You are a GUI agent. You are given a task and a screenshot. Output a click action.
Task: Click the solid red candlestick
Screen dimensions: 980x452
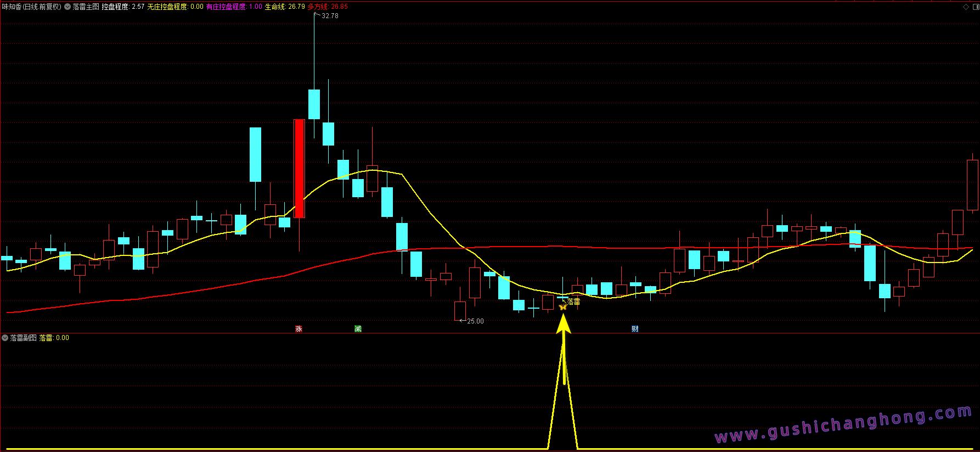coord(299,169)
